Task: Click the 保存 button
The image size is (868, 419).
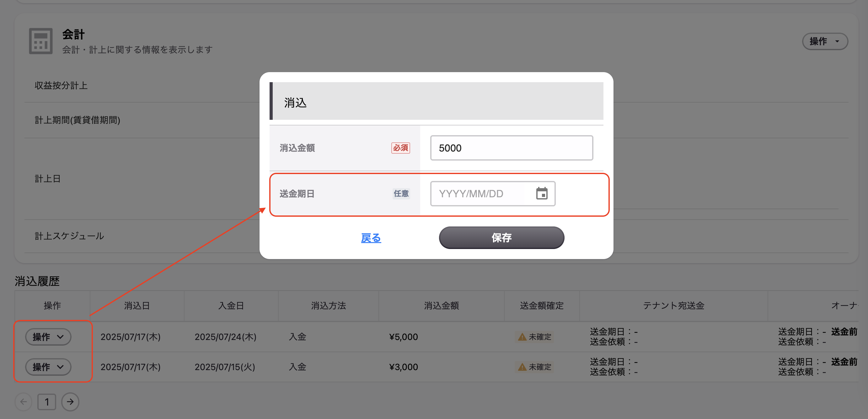Action: click(501, 238)
